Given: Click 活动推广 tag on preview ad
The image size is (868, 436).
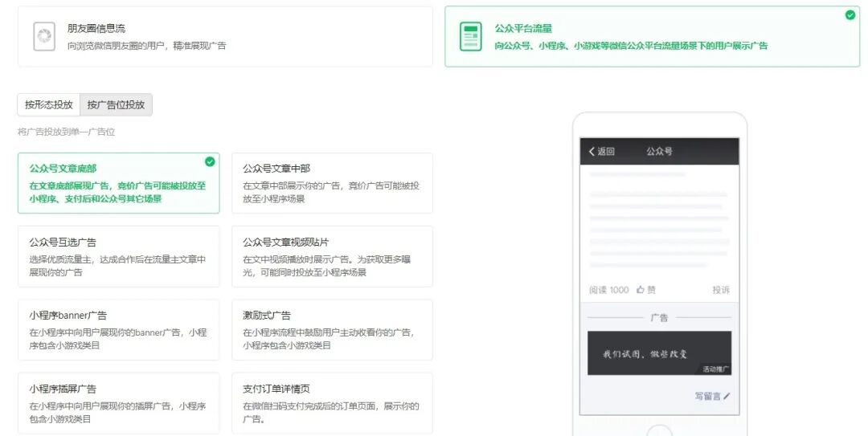Looking at the screenshot, I should (716, 369).
